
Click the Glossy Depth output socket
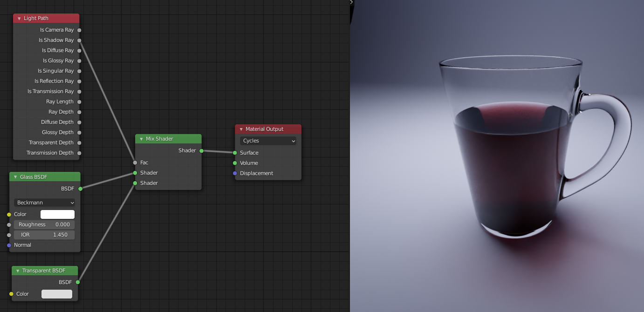coord(79,133)
